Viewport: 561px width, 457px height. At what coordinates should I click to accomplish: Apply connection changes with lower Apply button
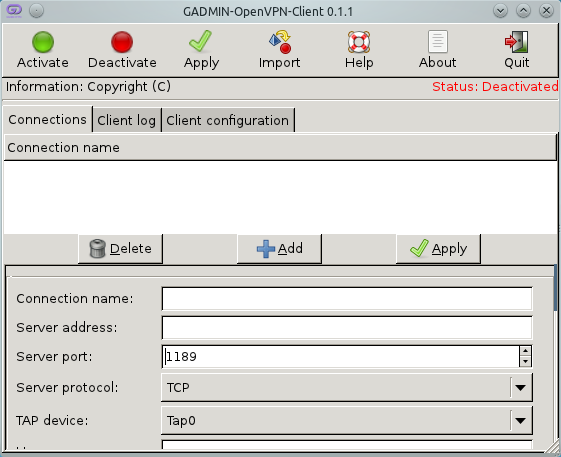click(x=438, y=249)
